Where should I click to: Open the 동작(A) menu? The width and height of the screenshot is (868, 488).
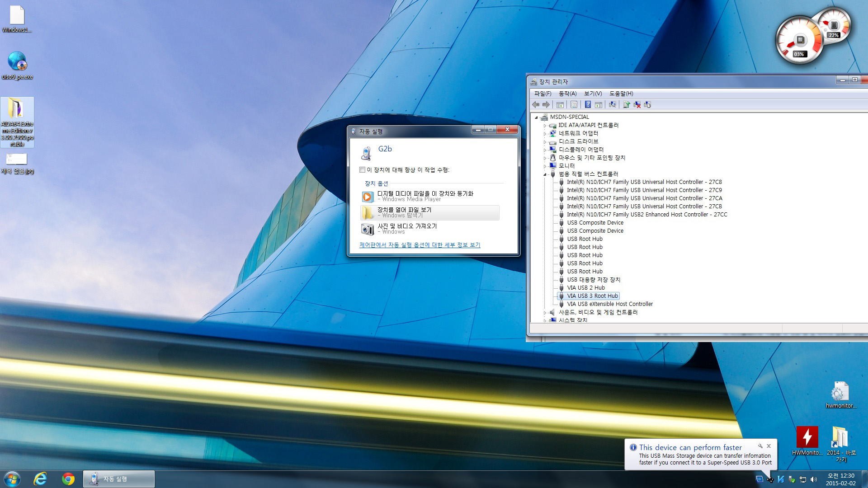[567, 94]
